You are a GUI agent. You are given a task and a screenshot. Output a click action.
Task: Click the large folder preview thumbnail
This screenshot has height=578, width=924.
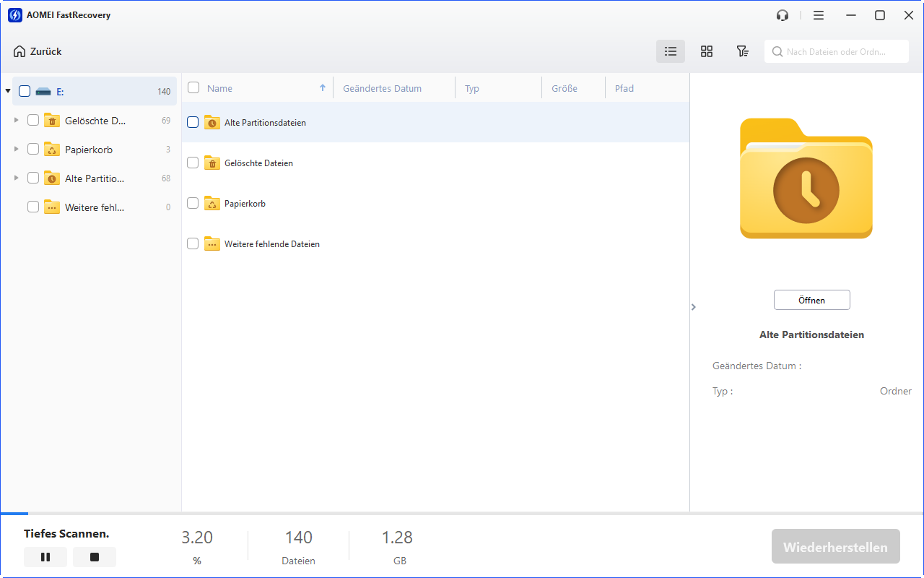coord(806,178)
